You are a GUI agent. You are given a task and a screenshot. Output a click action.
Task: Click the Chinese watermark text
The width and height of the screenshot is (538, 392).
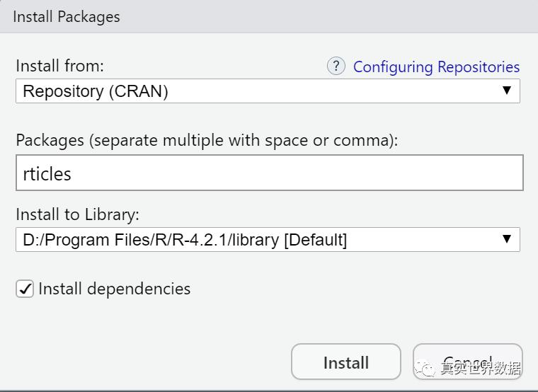(x=481, y=369)
